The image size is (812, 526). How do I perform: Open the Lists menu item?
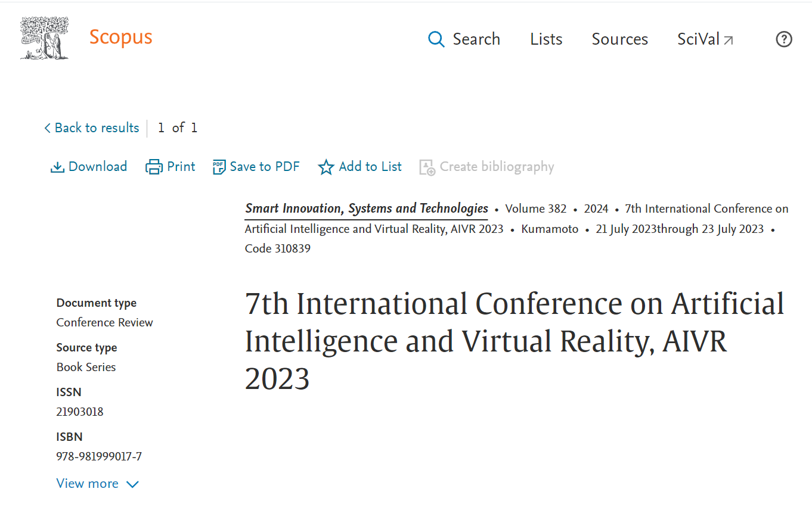[546, 39]
